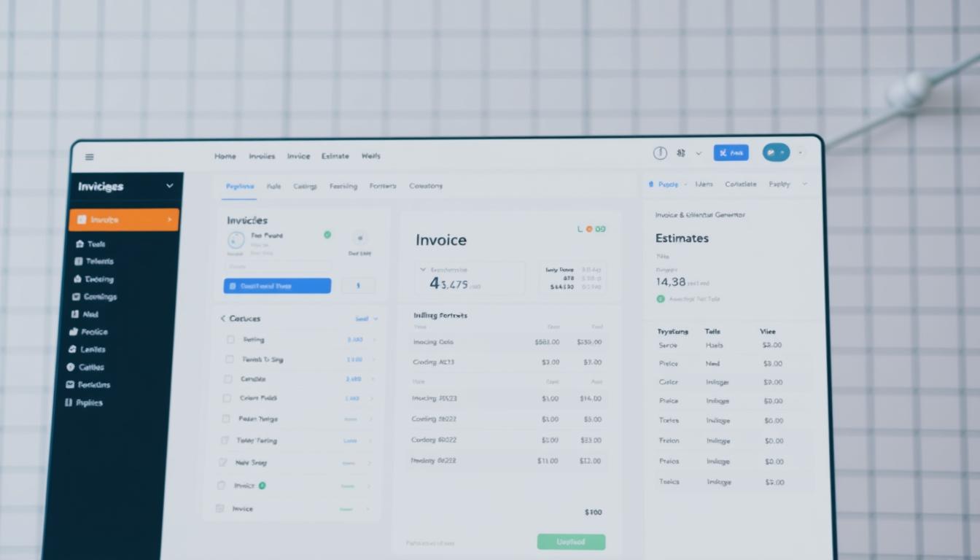Screen dimensions: 980x560
Task: Switch to the Coreations tab
Action: click(425, 186)
